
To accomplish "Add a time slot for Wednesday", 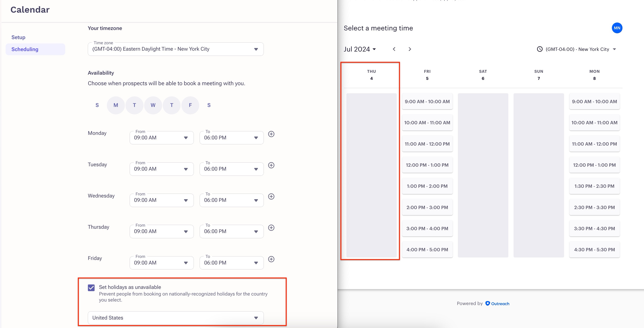I will point(271,196).
